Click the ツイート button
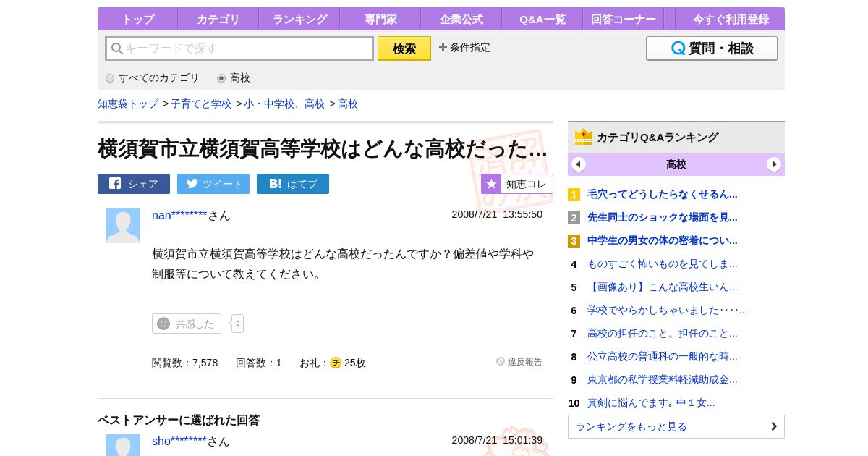 tap(213, 184)
